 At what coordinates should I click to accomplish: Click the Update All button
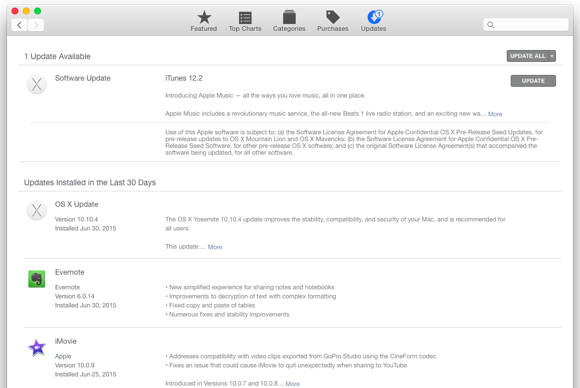point(527,56)
